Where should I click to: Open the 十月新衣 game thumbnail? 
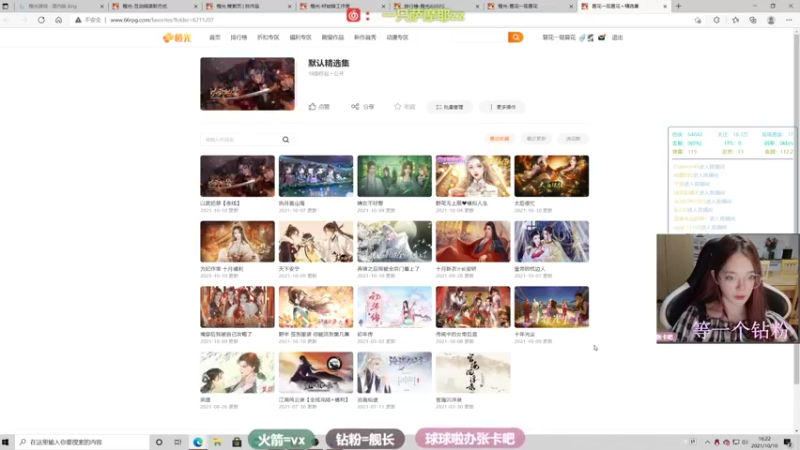[x=473, y=241]
